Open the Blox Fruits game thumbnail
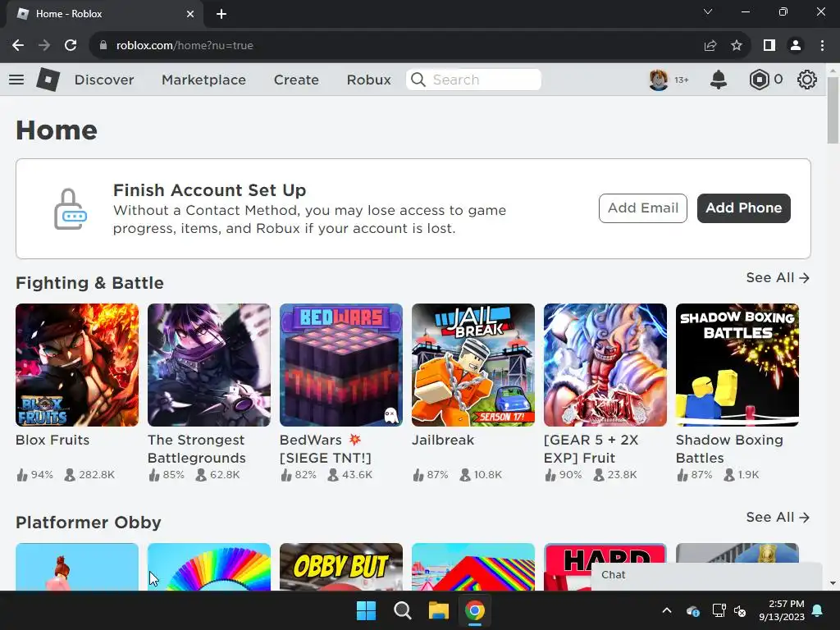Screen dimensions: 840x630 (77, 365)
